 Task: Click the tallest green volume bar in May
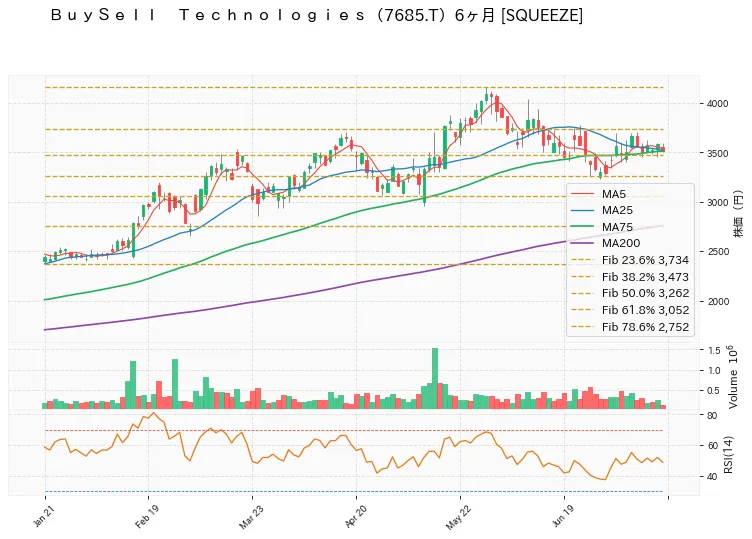pyautogui.click(x=435, y=378)
